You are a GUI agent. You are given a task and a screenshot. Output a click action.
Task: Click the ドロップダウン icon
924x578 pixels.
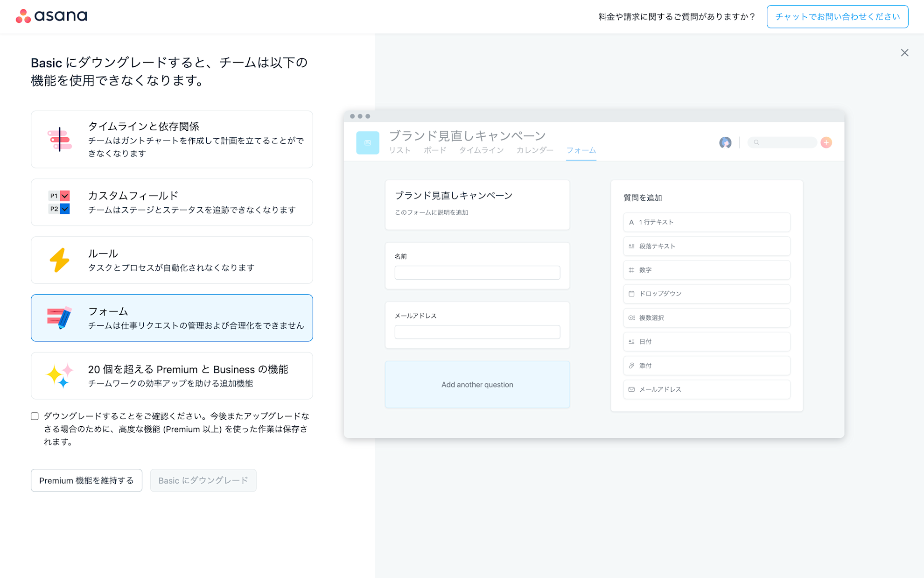(x=631, y=294)
